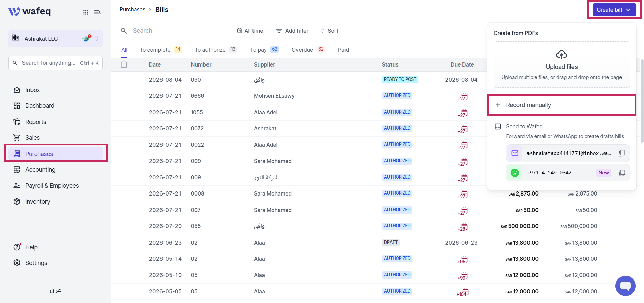Copy the WhatsApp number icon

tap(622, 173)
